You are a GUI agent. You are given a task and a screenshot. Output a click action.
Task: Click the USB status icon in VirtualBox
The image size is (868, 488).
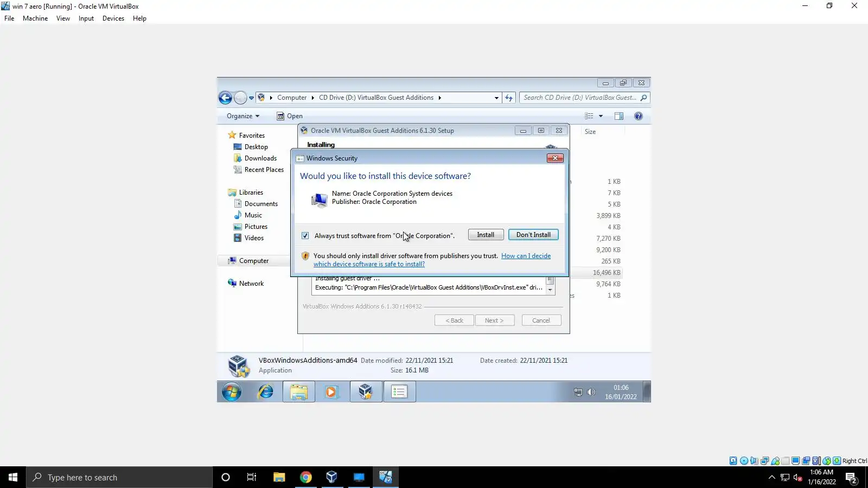[x=775, y=461]
